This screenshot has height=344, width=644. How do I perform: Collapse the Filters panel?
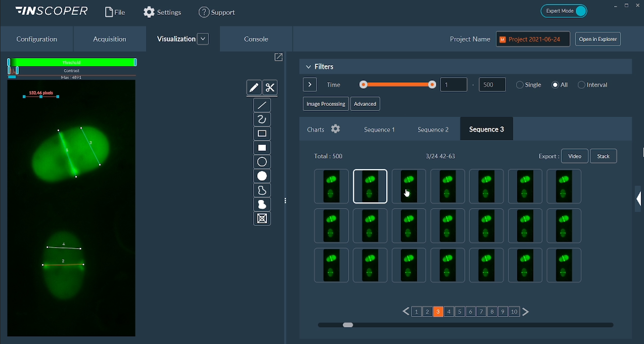[308, 66]
